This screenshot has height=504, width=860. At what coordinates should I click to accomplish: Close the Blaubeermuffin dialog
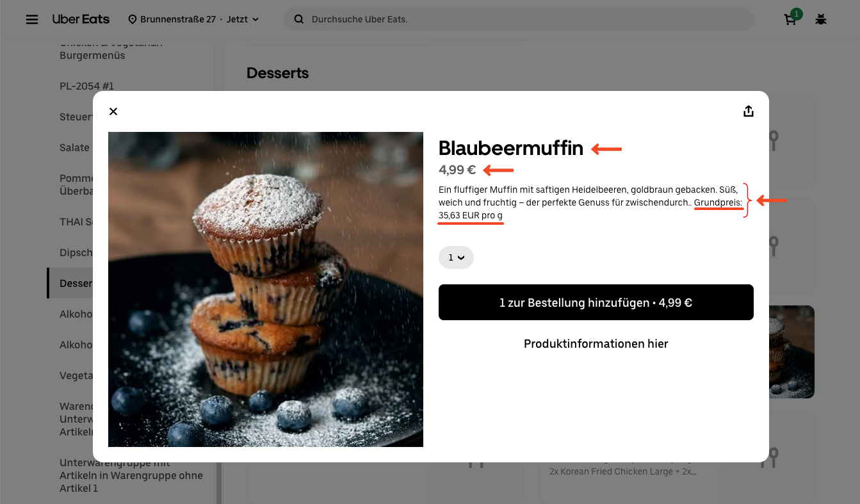coord(113,111)
